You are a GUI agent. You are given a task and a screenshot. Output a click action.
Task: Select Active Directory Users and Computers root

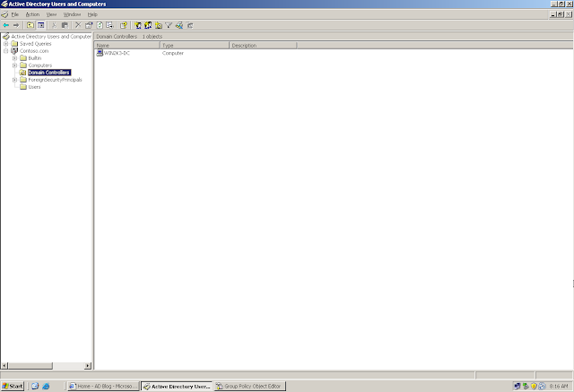point(51,37)
